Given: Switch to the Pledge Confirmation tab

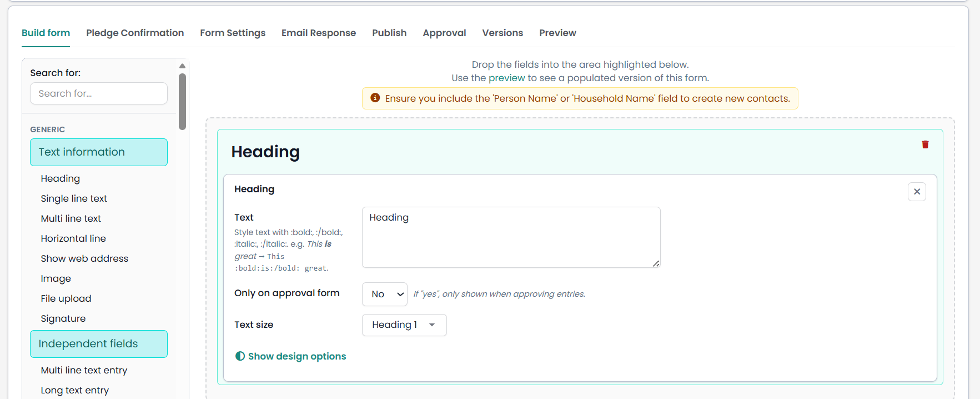Looking at the screenshot, I should point(135,33).
